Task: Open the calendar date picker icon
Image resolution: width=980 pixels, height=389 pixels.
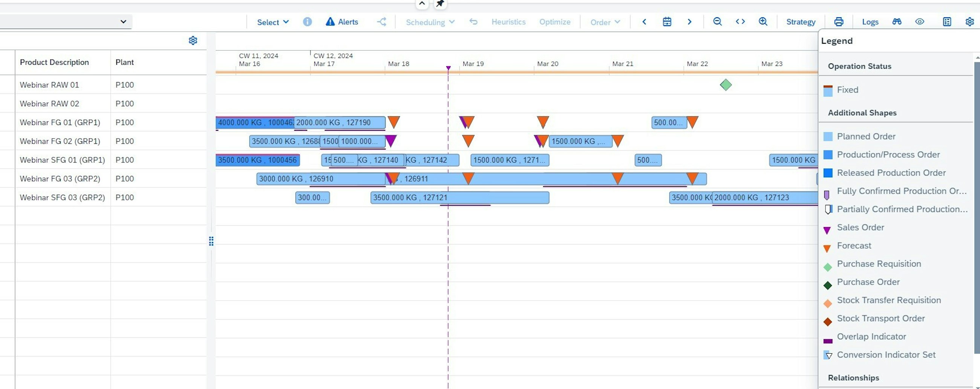Action: [667, 22]
